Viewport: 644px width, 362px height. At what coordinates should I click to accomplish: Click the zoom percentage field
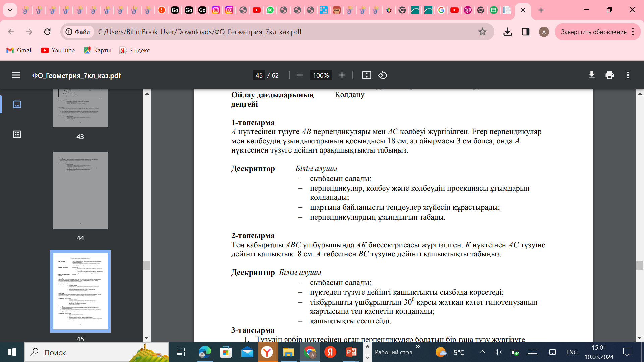[321, 75]
